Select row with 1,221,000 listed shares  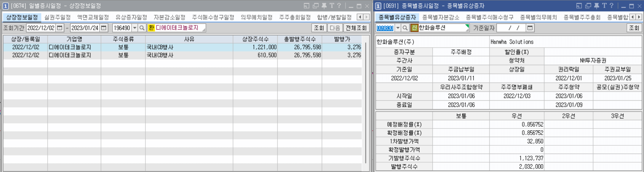(183, 47)
